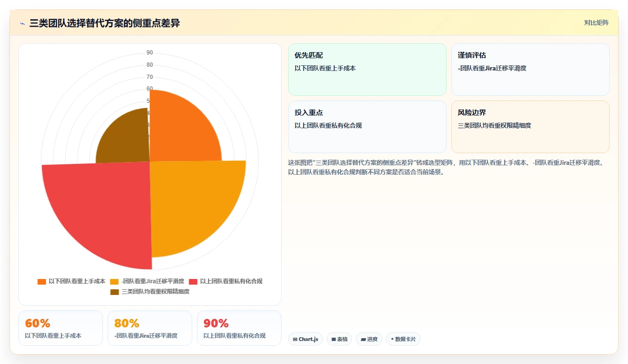Toggle yellow legend swatch -团队看重Jira迁移平滑度
This screenshot has height=364, width=628.
(x=114, y=281)
